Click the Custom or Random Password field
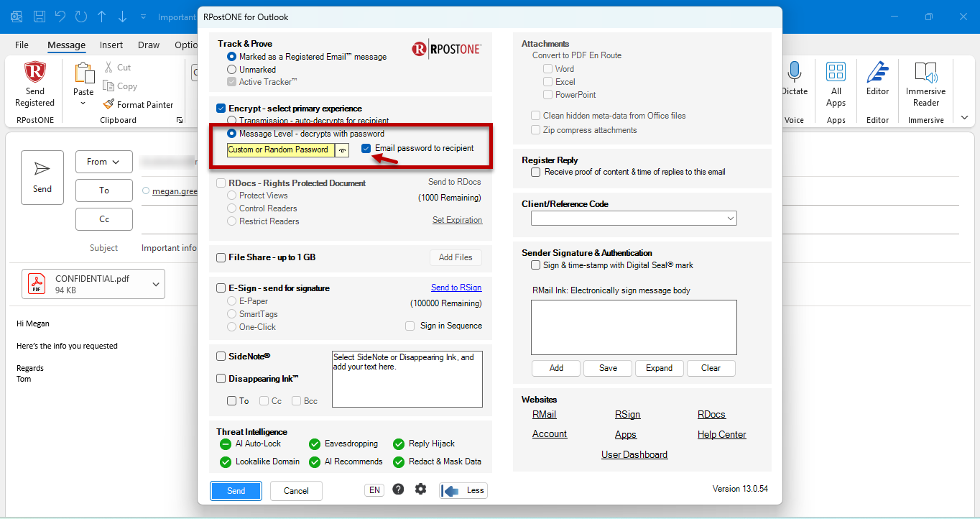The width and height of the screenshot is (980, 519). point(280,150)
